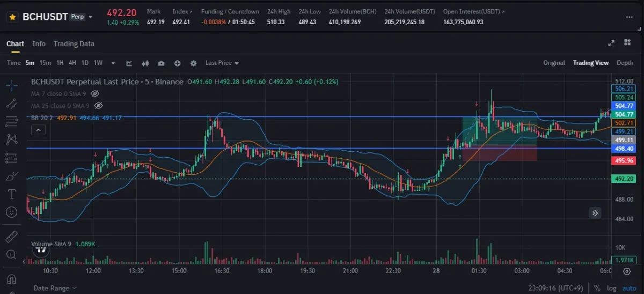Click the 495.96 red price label

coord(624,160)
